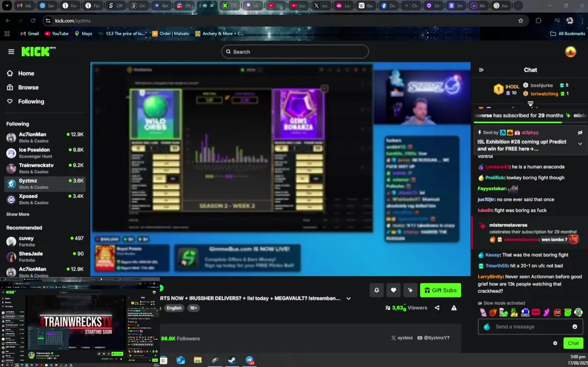Go back in browser
Screen dimensions: 588x367
coord(8,20)
